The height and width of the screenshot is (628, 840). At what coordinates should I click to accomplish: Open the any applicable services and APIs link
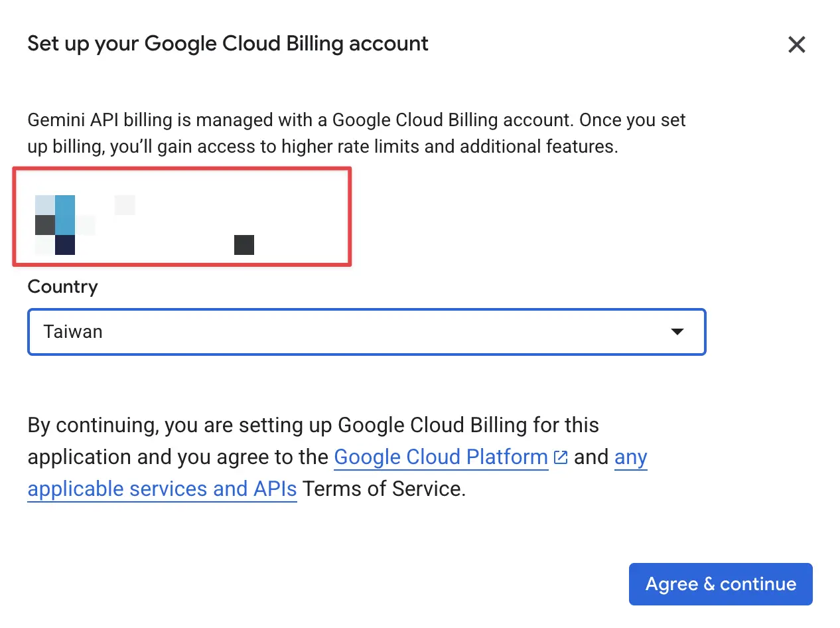pos(162,489)
